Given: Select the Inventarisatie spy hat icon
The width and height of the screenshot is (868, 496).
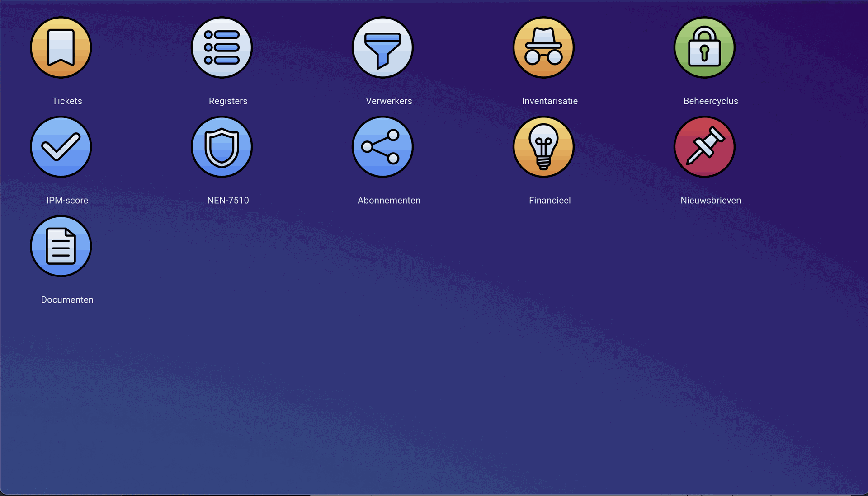Looking at the screenshot, I should coord(543,47).
